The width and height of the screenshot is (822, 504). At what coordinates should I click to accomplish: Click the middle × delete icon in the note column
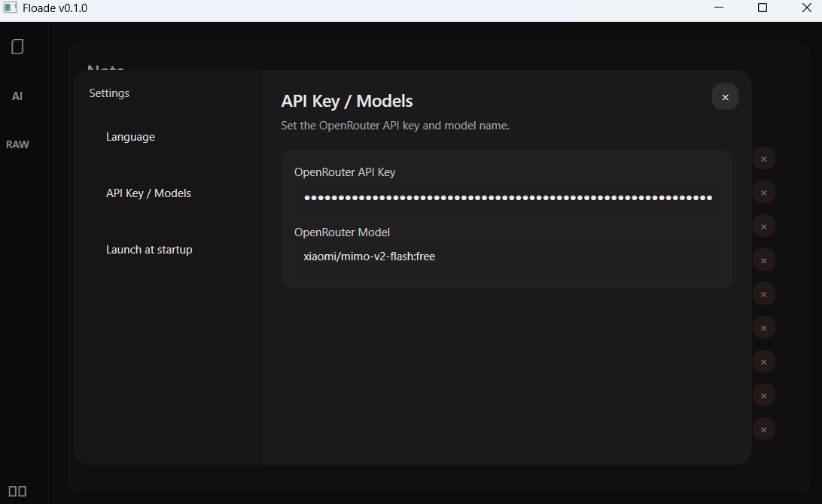click(764, 293)
